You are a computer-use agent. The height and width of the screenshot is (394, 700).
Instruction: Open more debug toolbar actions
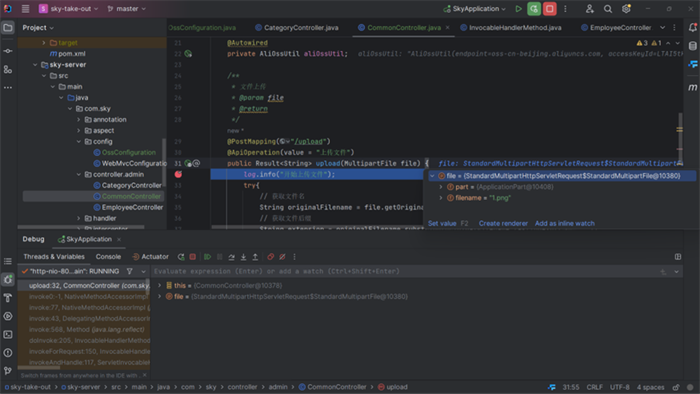pyautogui.click(x=294, y=257)
